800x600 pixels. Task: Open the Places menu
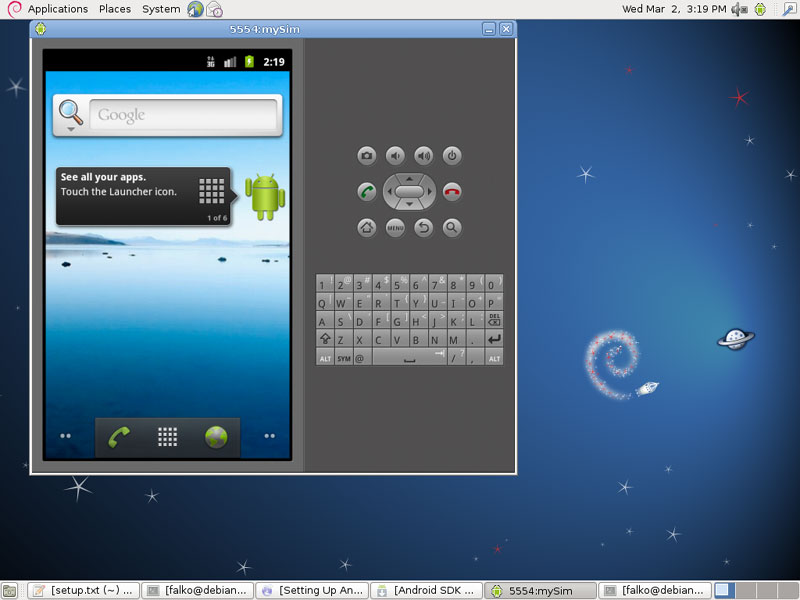coord(114,9)
